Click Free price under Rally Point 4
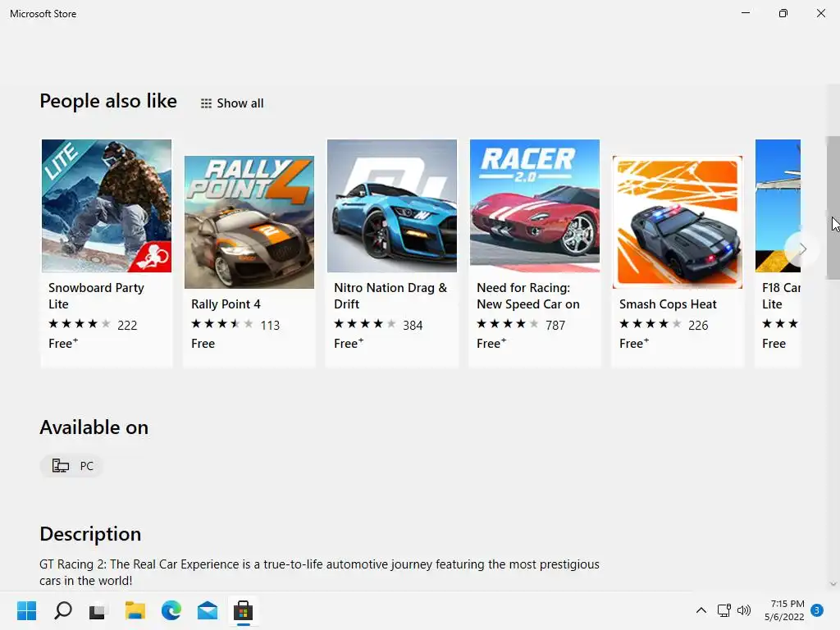840x630 pixels. point(203,344)
